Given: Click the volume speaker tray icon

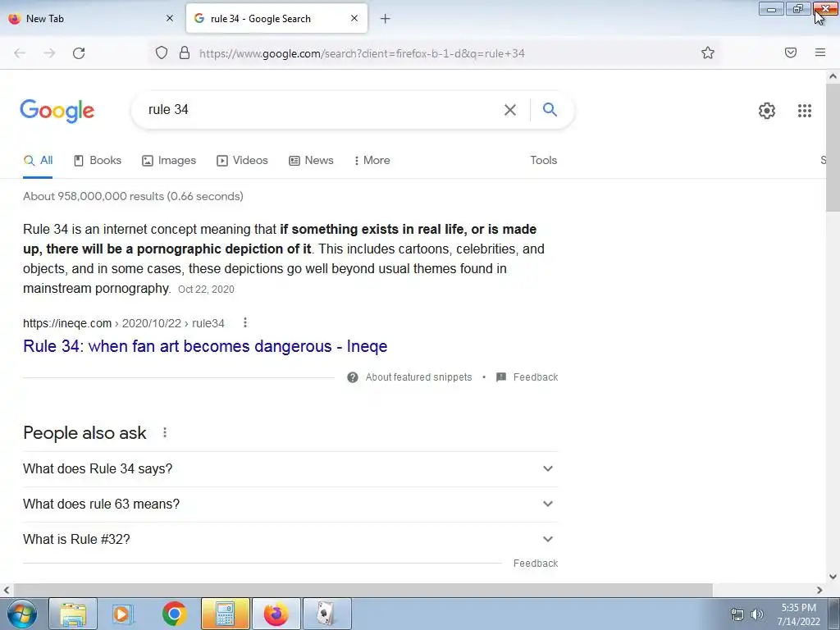Looking at the screenshot, I should click(757, 614).
